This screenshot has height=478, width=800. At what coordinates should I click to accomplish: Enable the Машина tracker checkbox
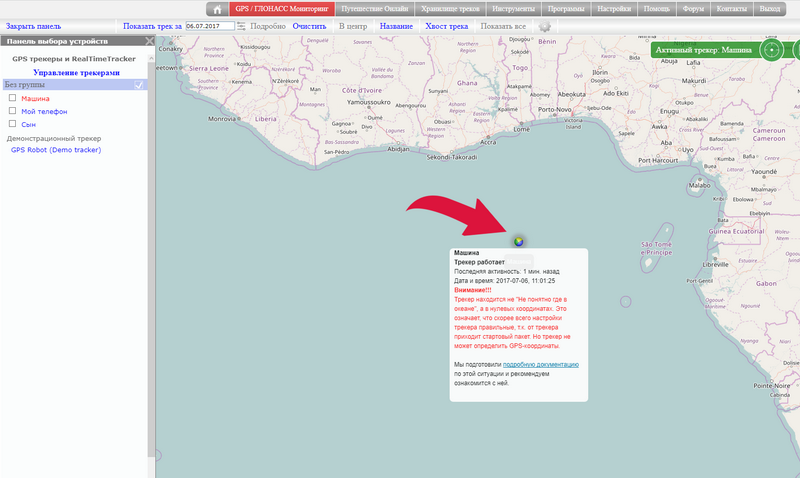pyautogui.click(x=12, y=99)
